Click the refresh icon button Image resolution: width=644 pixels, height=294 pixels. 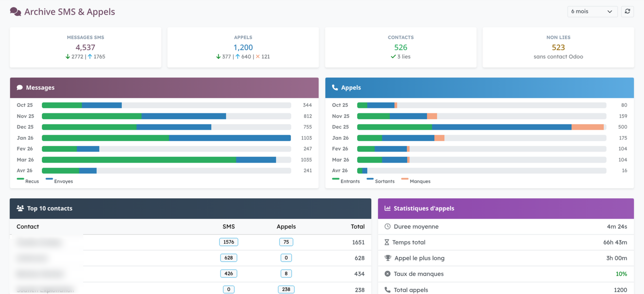click(x=627, y=11)
